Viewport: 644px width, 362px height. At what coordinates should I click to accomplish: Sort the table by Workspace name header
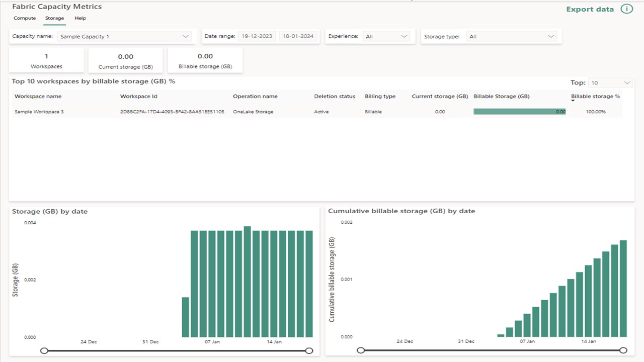tap(38, 96)
